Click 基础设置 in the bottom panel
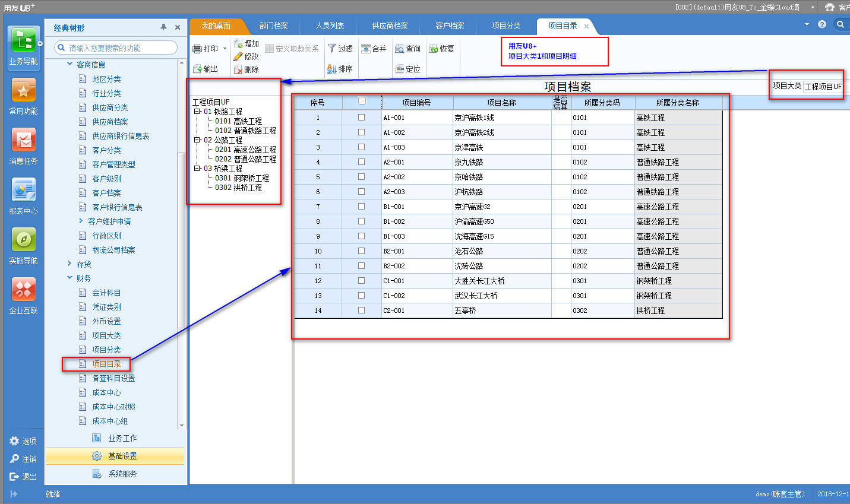 click(122, 456)
